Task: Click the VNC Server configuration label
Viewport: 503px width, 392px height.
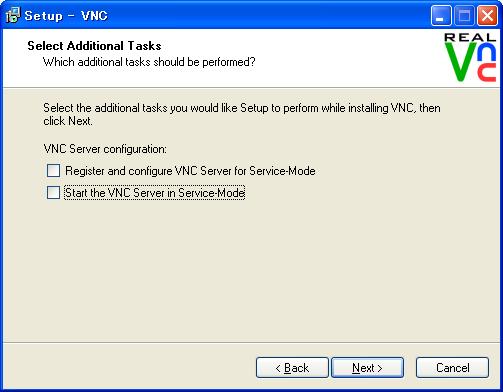Action: coord(105,149)
